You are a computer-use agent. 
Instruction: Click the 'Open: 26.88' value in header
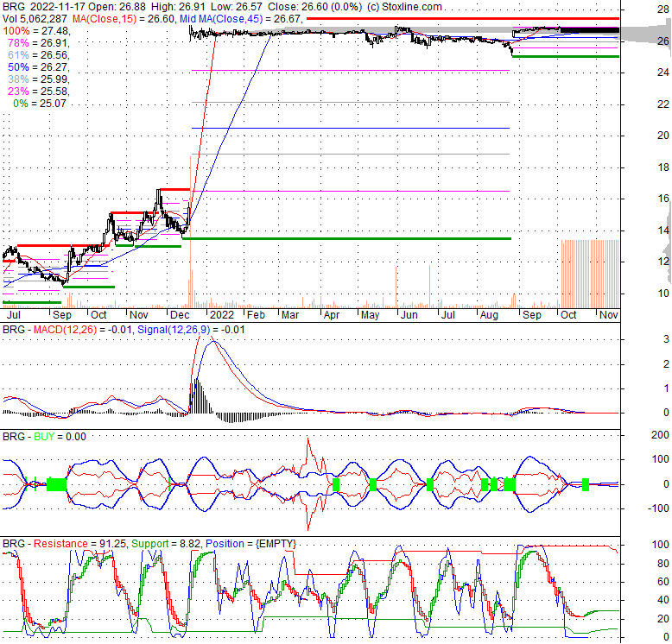pyautogui.click(x=117, y=7)
